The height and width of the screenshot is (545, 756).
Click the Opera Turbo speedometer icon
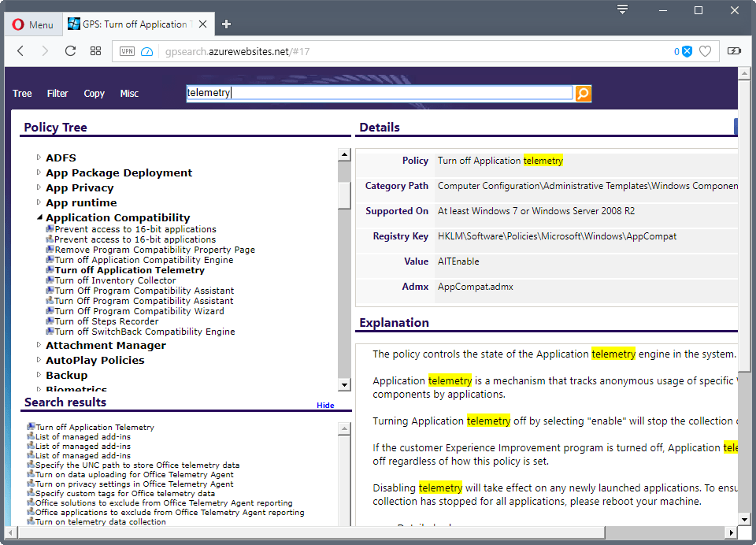pos(146,52)
